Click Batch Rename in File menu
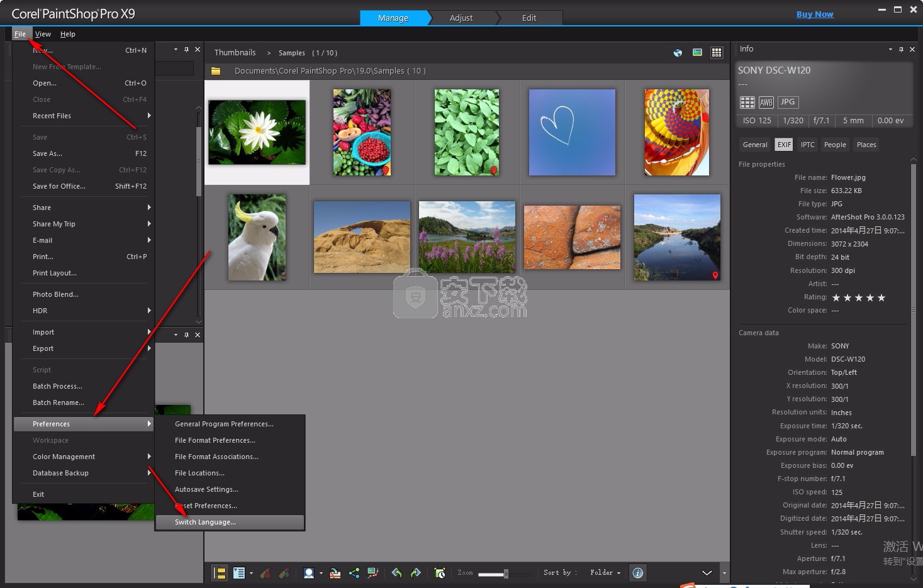 (84, 402)
